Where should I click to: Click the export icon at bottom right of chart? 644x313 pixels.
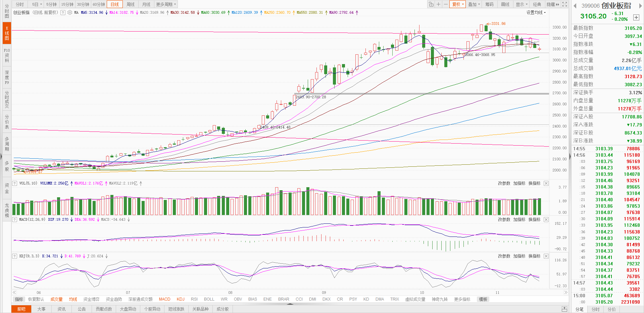pos(564,309)
